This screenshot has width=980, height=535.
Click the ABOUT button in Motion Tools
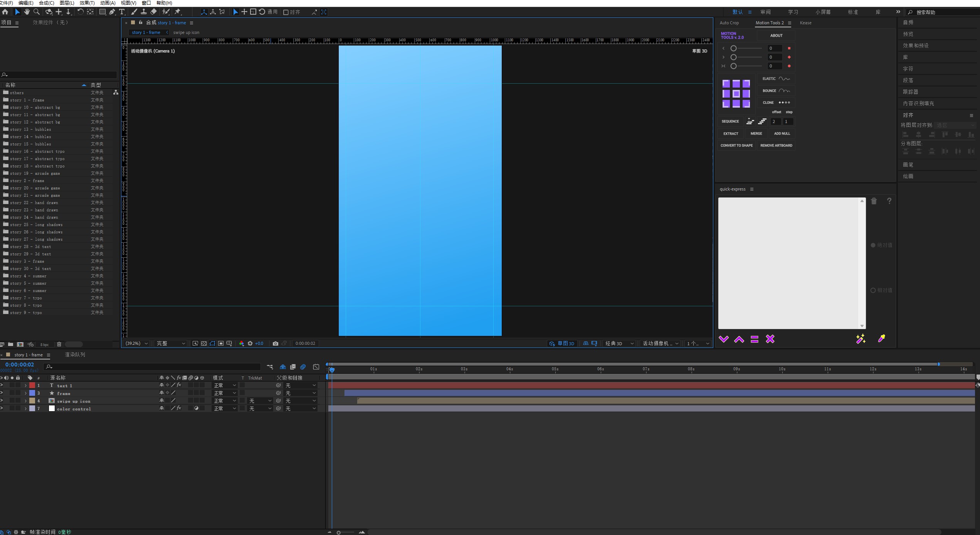click(x=776, y=35)
